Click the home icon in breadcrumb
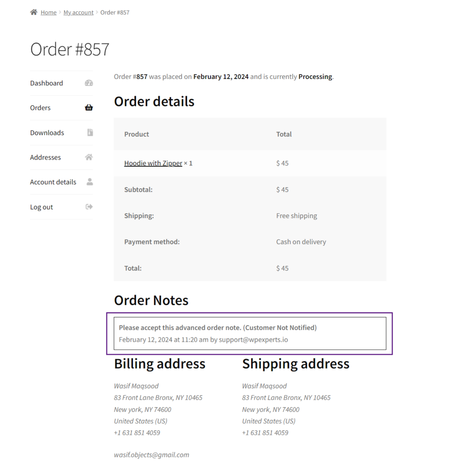474x476 pixels. [x=34, y=12]
